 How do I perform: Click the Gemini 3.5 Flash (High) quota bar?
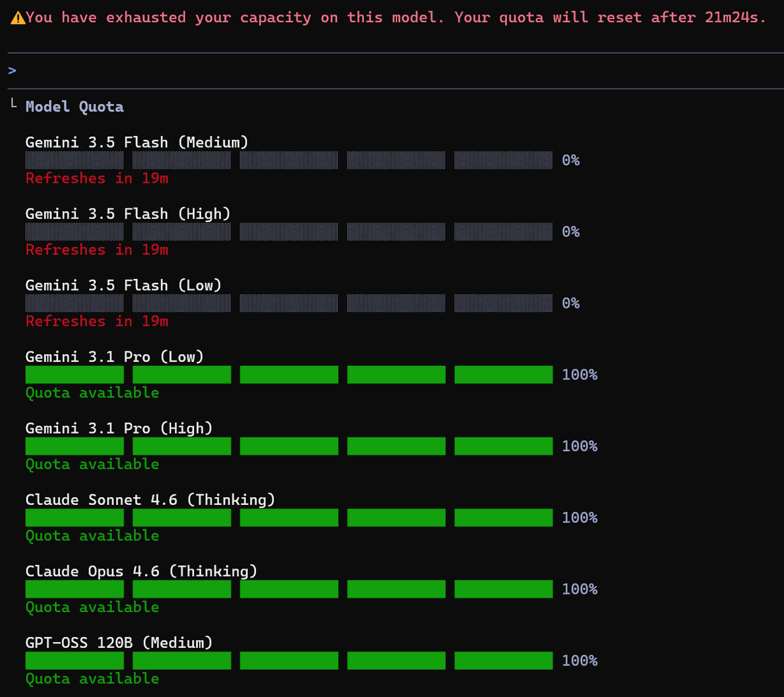click(x=289, y=232)
